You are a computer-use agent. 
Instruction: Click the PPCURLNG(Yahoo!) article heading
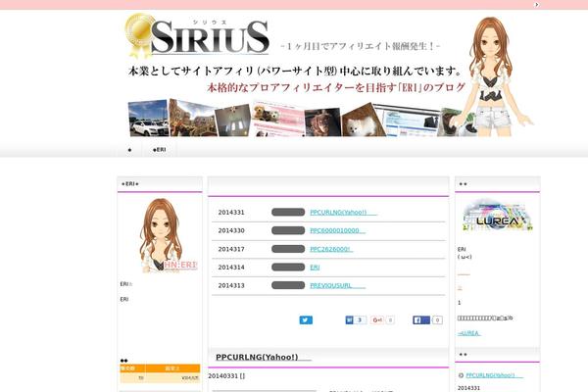(x=264, y=357)
